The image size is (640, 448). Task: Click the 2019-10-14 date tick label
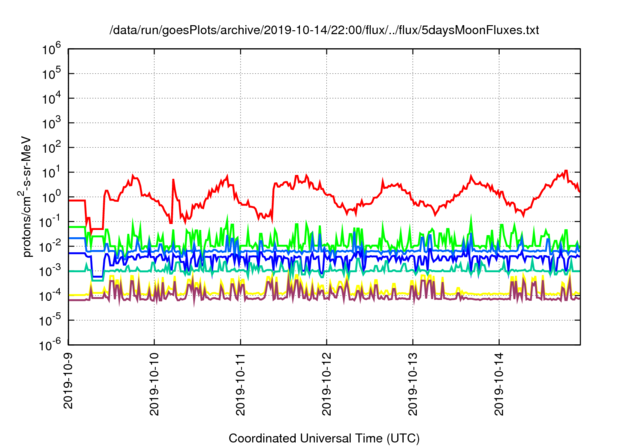click(499, 384)
